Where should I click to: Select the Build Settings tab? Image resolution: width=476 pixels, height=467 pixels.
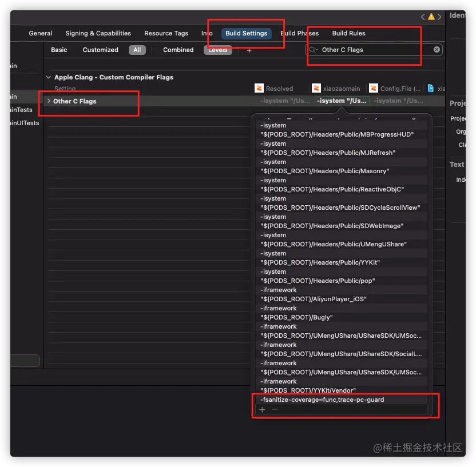pyautogui.click(x=246, y=33)
